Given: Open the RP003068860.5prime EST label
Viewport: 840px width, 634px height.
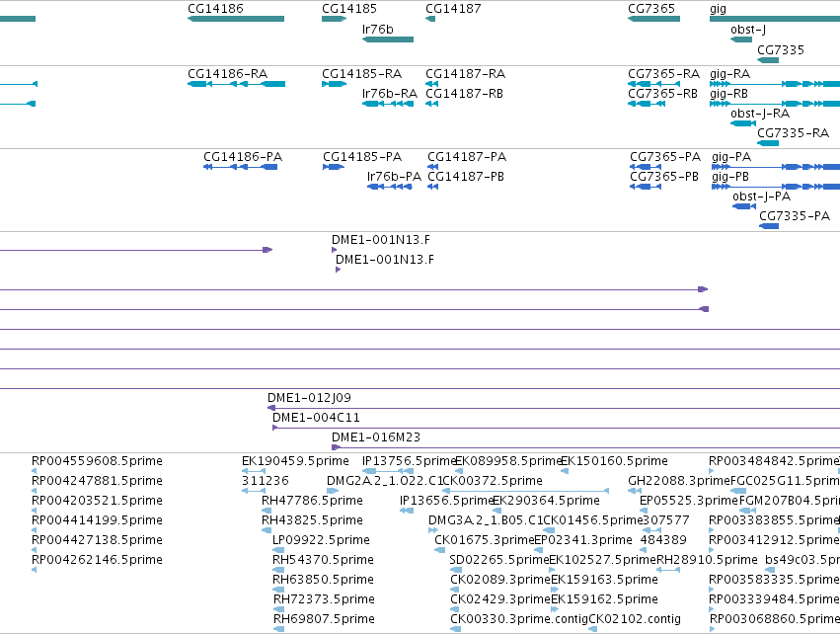Looking at the screenshot, I should tap(774, 619).
